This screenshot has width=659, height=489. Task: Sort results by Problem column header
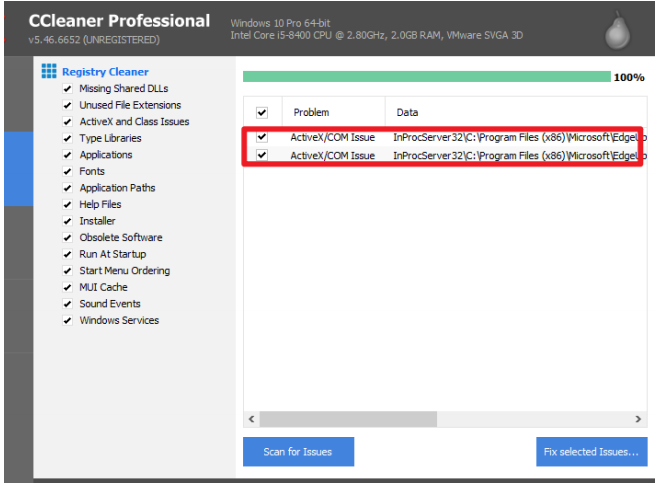pos(334,112)
